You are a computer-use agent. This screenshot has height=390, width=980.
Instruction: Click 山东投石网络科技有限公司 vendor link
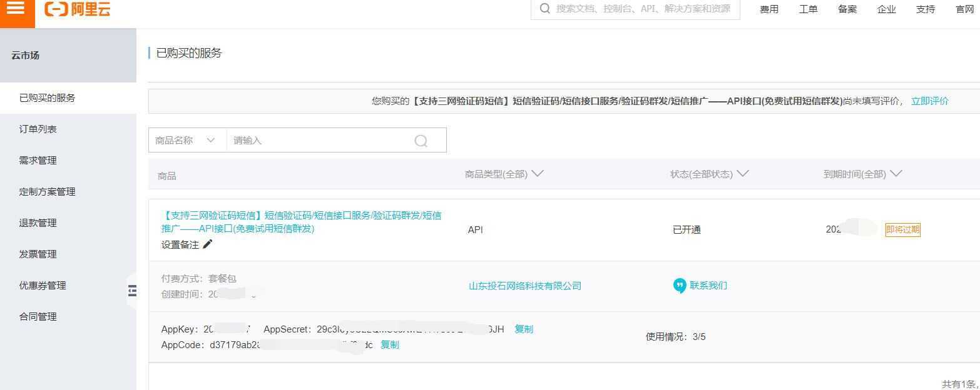click(525, 286)
